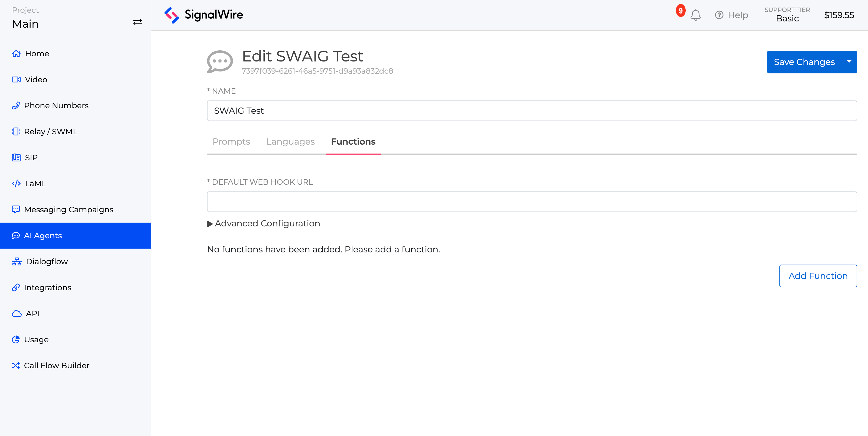868x436 pixels.
Task: Click the Dialogflow hierarchy icon
Action: click(x=17, y=262)
